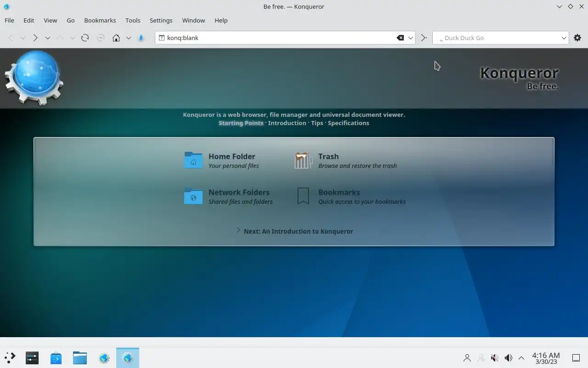This screenshot has width=588, height=368.
Task: Expand the Forward history dropdown
Action: (47, 38)
